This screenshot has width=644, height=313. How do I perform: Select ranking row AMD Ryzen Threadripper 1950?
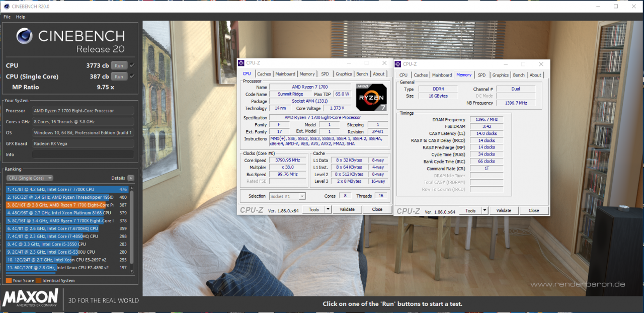click(67, 197)
